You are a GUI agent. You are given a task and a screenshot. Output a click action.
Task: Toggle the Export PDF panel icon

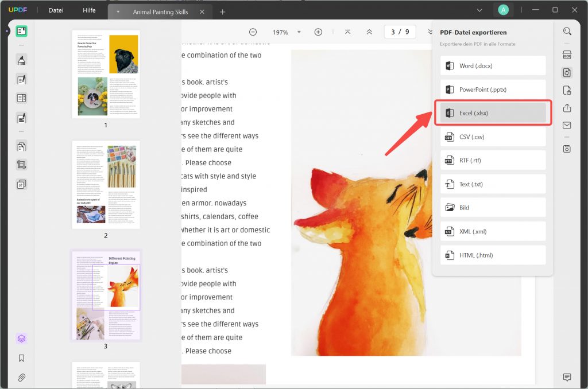[x=567, y=72]
